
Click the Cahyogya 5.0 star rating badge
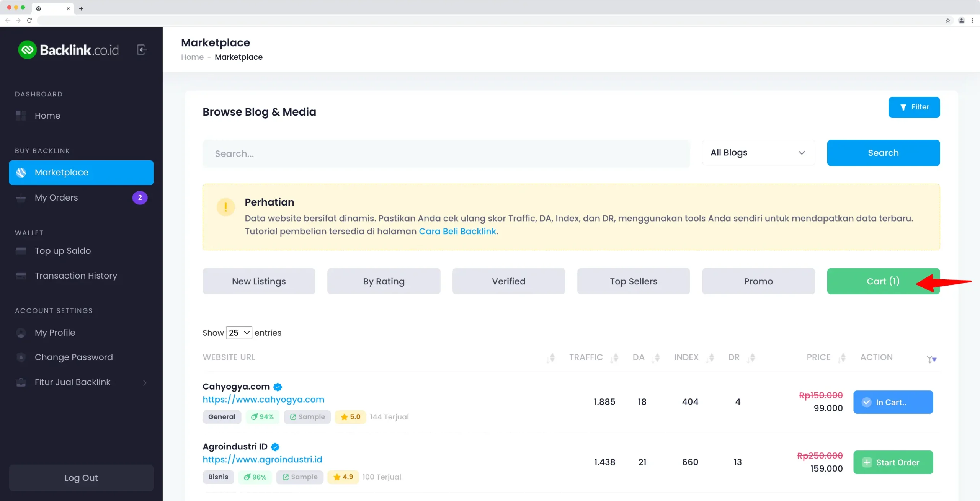click(350, 417)
